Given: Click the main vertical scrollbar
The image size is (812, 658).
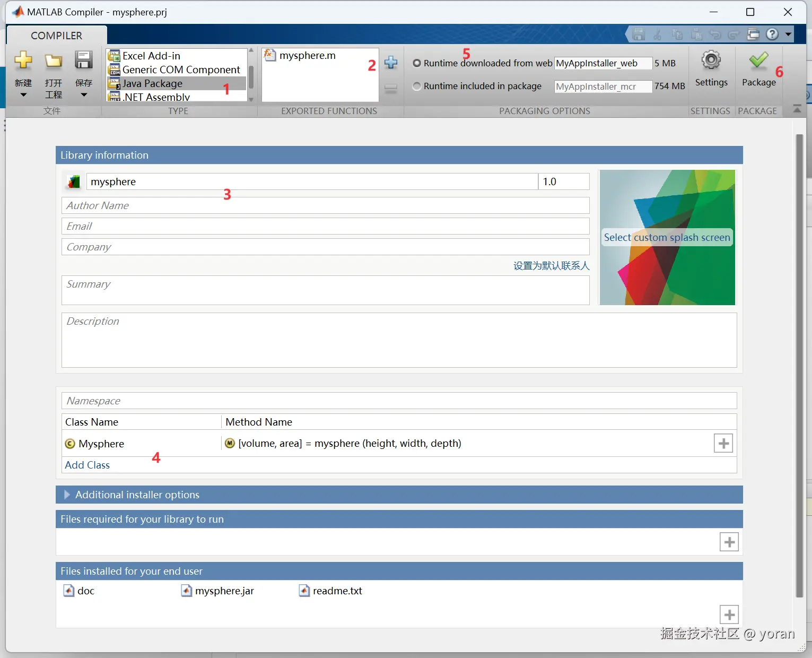Looking at the screenshot, I should (800, 366).
